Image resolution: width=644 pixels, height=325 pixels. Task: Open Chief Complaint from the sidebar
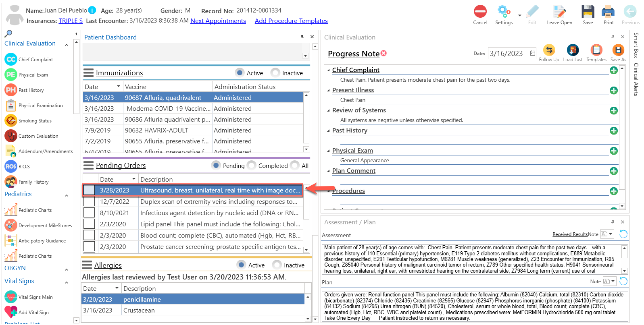tap(29, 59)
